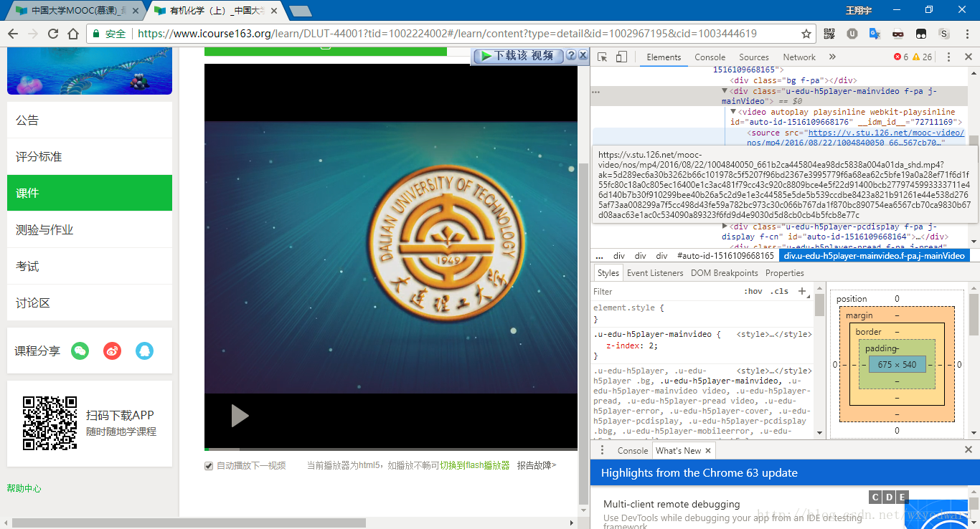Go back in browser history

point(12,34)
